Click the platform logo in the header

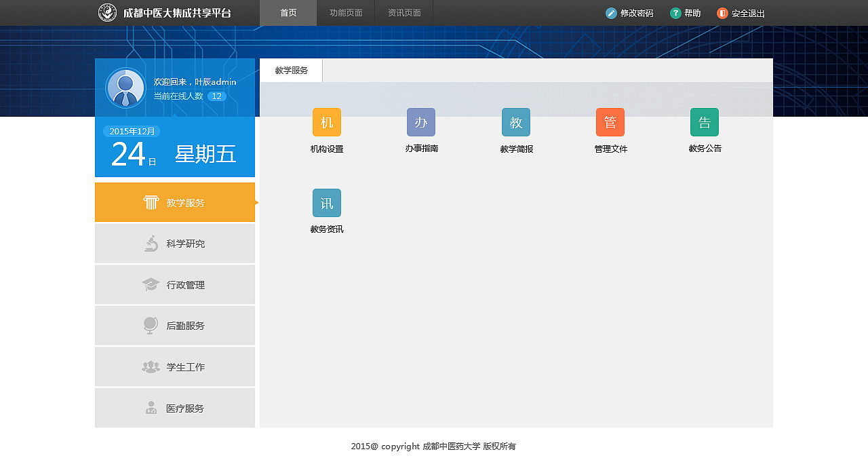[108, 12]
